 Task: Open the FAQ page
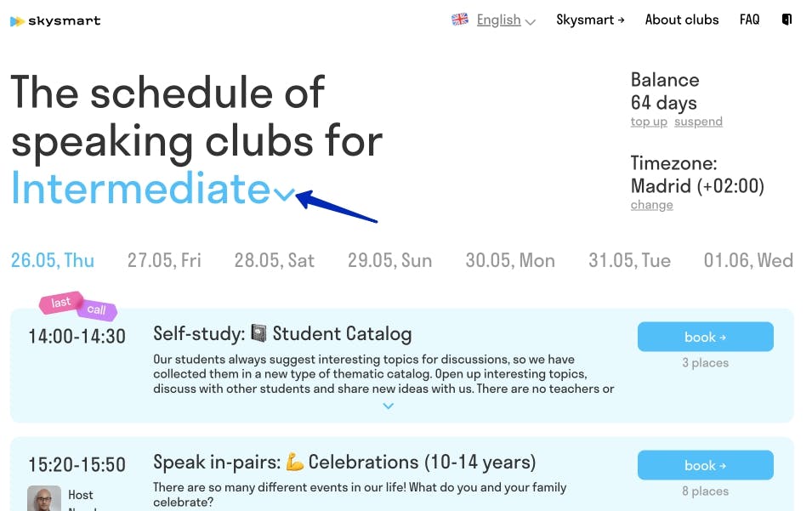click(749, 20)
